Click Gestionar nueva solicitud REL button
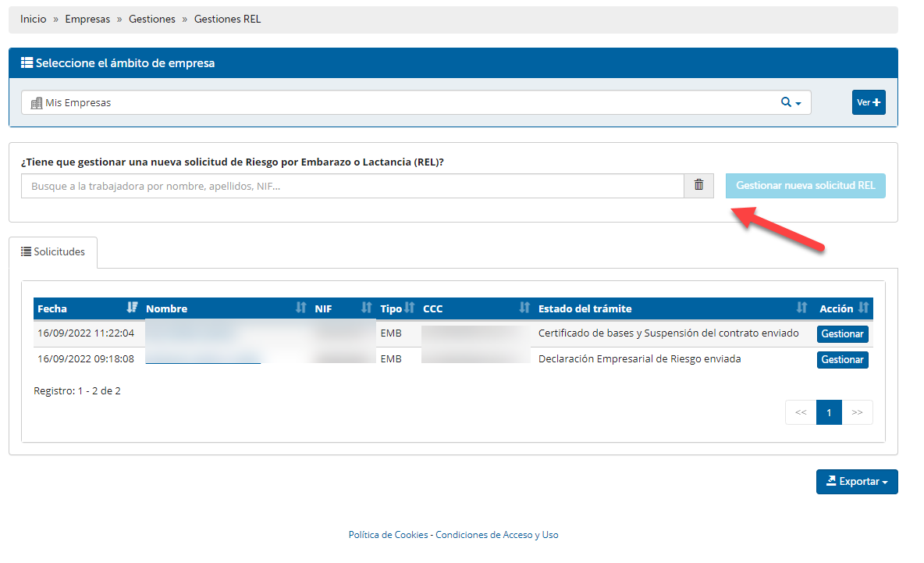 coord(805,186)
